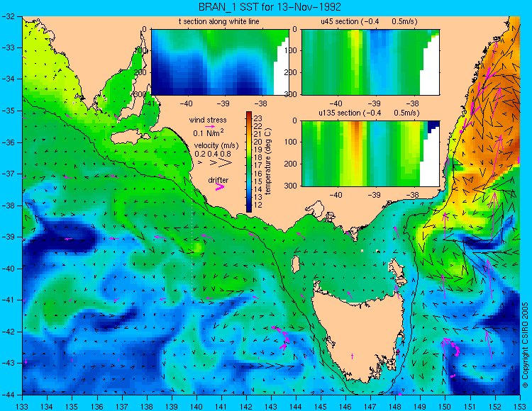
Task: Click the '0.1 N/m²' legend value
Action: (x=209, y=133)
